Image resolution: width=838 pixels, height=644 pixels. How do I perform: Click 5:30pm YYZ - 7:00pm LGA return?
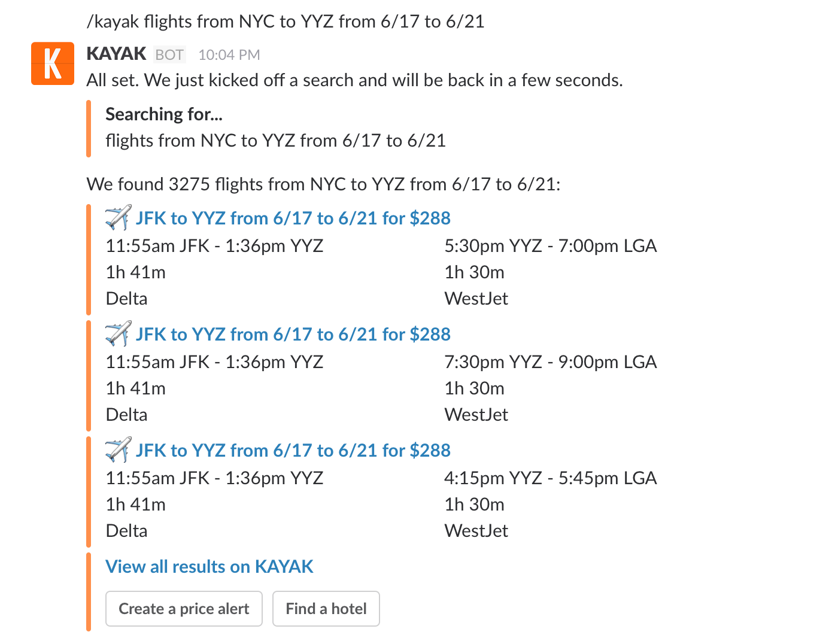[550, 246]
